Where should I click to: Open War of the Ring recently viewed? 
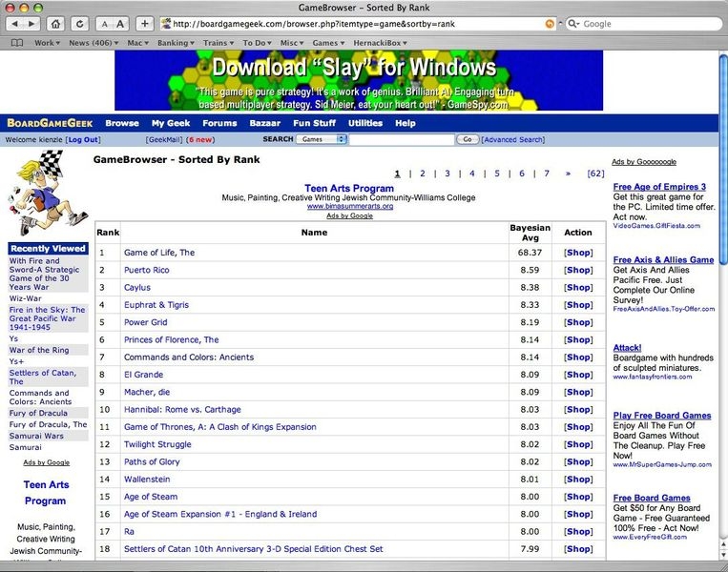39,350
